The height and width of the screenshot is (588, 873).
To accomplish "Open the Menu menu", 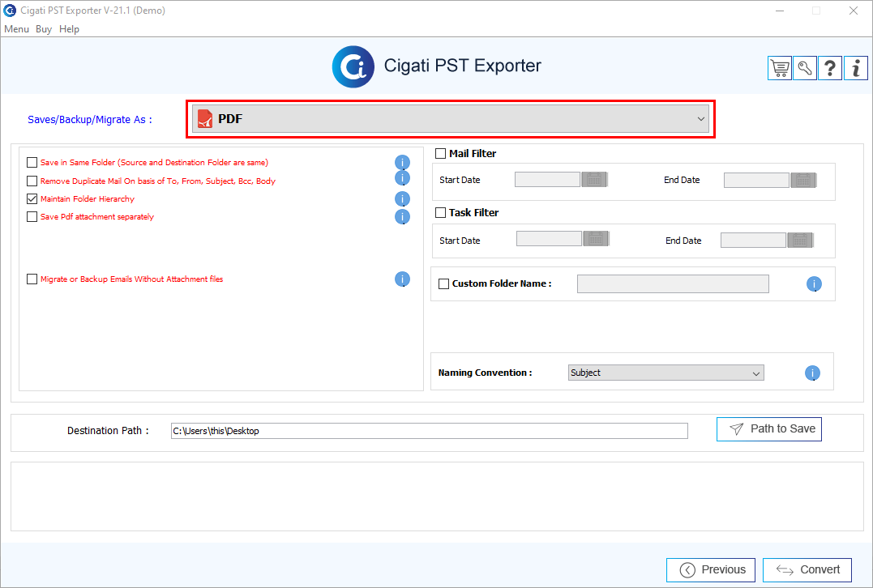I will point(17,29).
